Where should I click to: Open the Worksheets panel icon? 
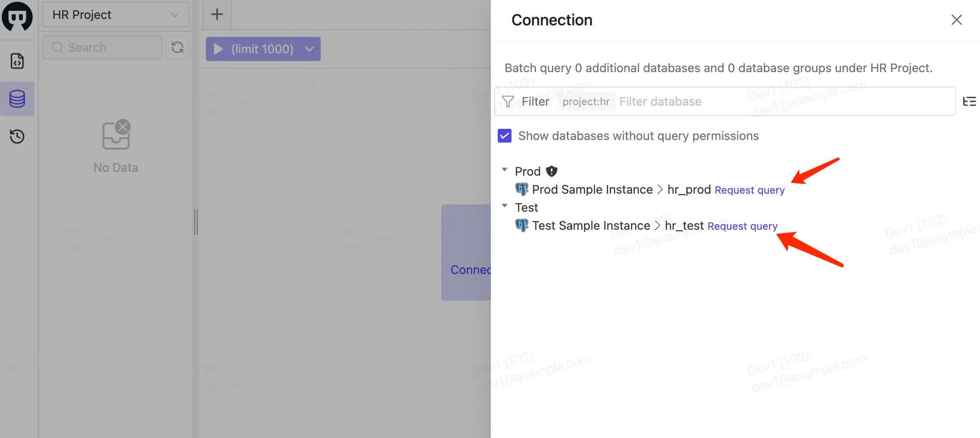[17, 61]
